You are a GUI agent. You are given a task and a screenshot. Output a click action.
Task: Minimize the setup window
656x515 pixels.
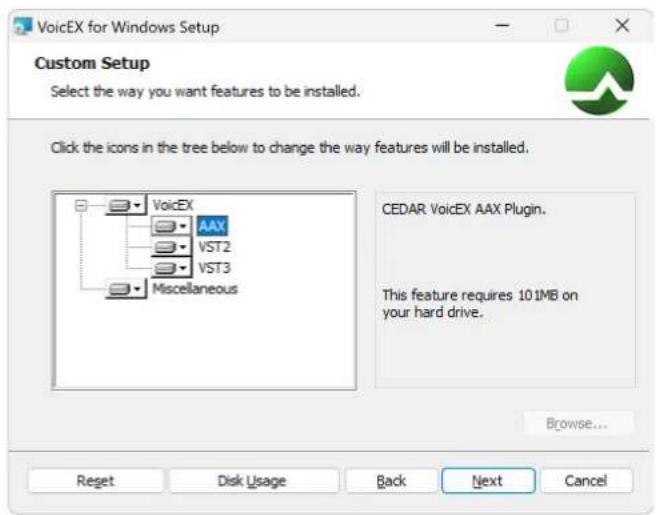502,26
